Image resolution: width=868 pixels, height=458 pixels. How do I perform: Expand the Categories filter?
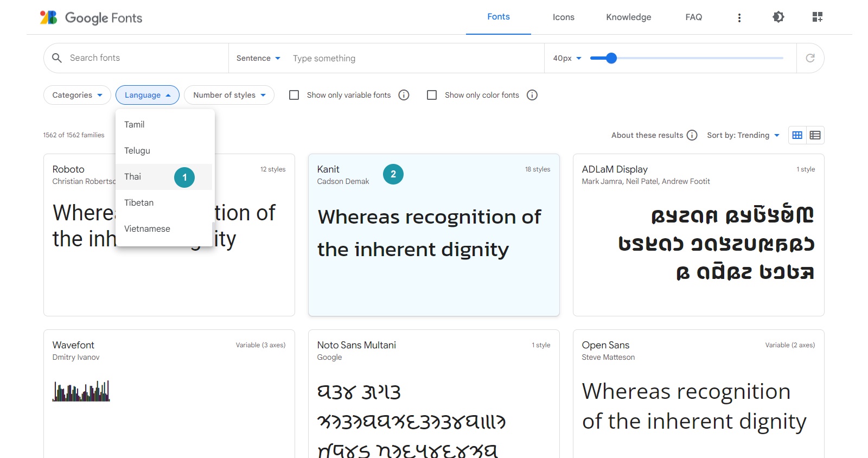coord(77,95)
